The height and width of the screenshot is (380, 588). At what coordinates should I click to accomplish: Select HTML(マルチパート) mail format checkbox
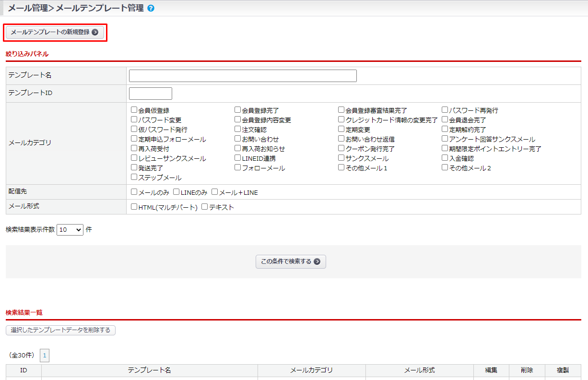(134, 207)
